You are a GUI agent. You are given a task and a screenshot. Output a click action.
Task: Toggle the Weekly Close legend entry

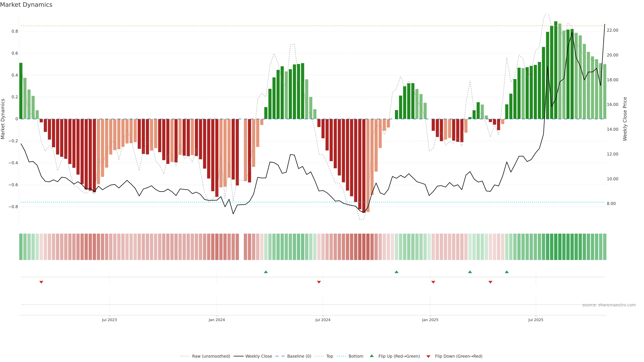(258, 356)
